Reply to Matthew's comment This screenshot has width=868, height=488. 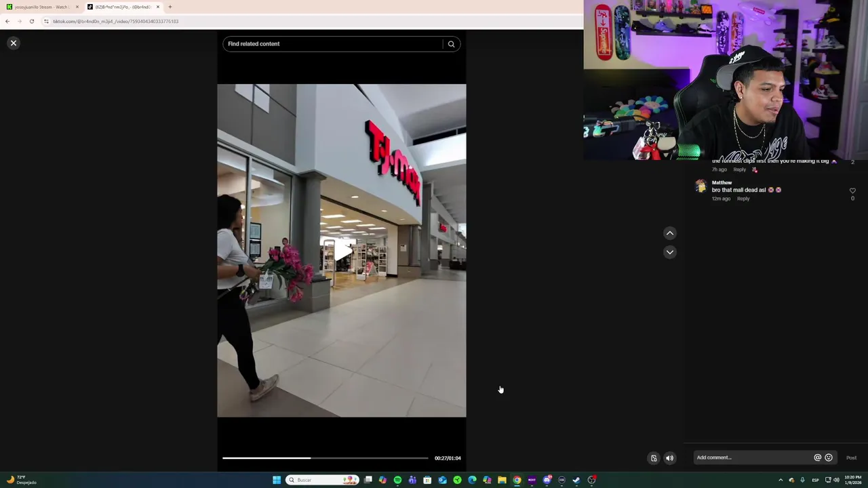point(743,199)
